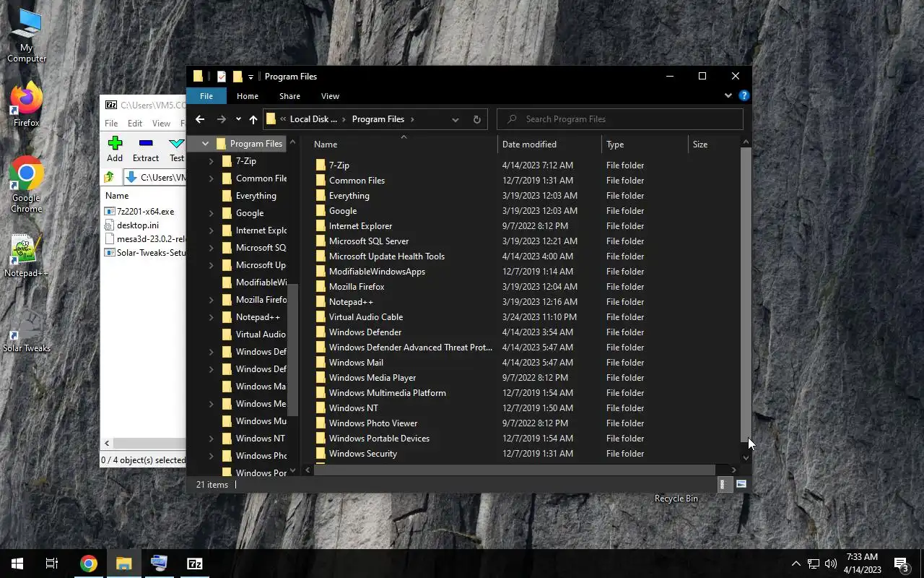The image size is (924, 578).
Task: Open File tab in Explorer ribbon
Action: (x=206, y=96)
